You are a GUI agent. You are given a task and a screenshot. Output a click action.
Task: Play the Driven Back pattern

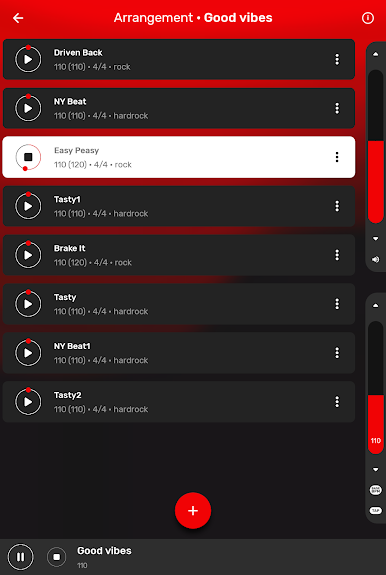point(28,59)
